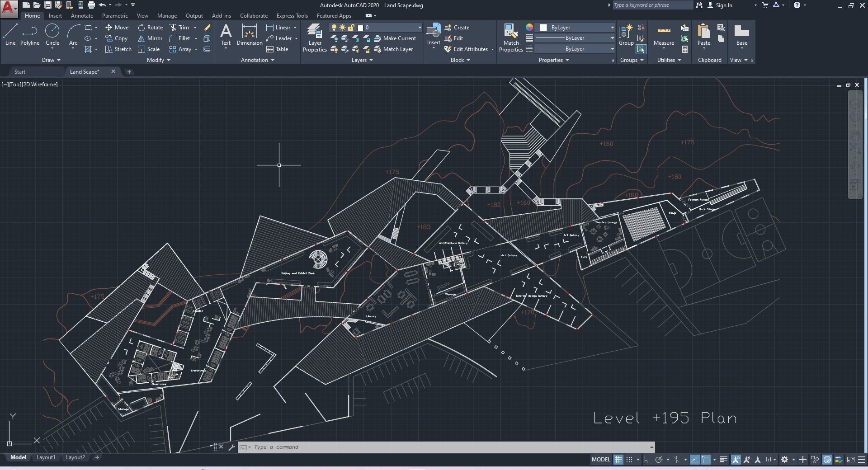This screenshot has height=470, width=868.
Task: Click the Object Color wheel icon
Action: pyautogui.click(x=529, y=28)
